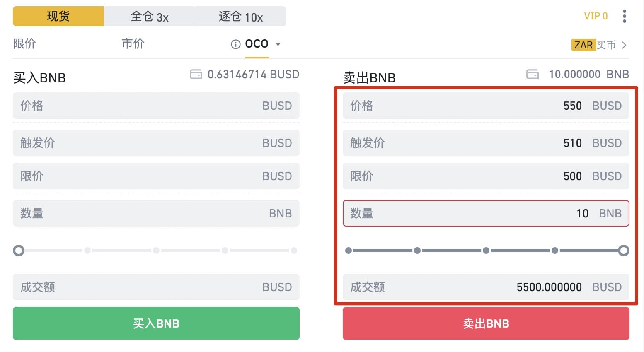Click the info icon beside OCO
Viewport: 644px width, 352px height.
pos(235,44)
